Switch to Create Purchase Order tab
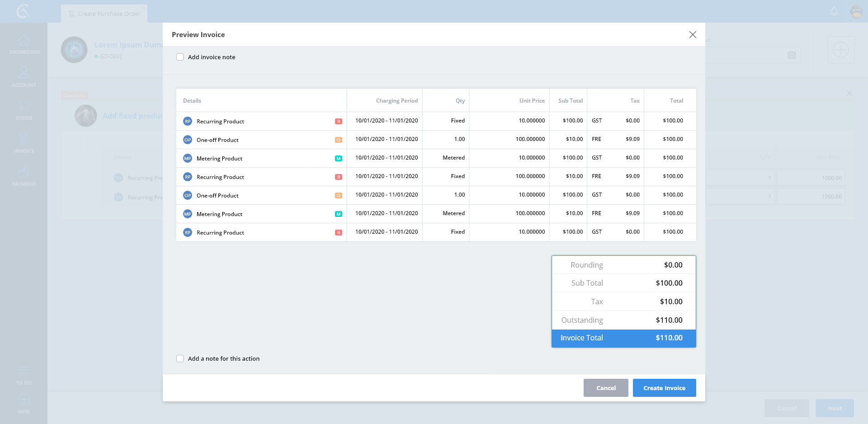868x424 pixels. pos(104,14)
